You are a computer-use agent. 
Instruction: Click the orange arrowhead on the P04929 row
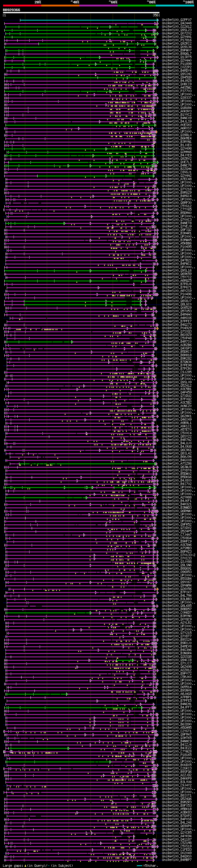pos(157,328)
